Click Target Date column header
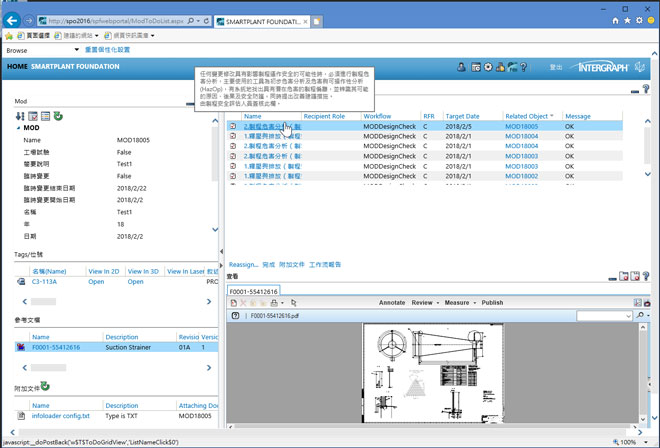 pyautogui.click(x=462, y=116)
